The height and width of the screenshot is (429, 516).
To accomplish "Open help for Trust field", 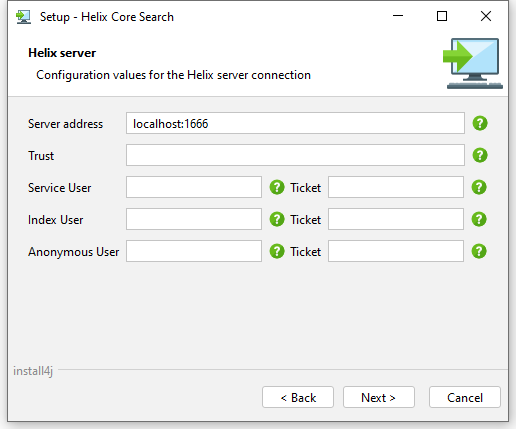I will tap(480, 155).
